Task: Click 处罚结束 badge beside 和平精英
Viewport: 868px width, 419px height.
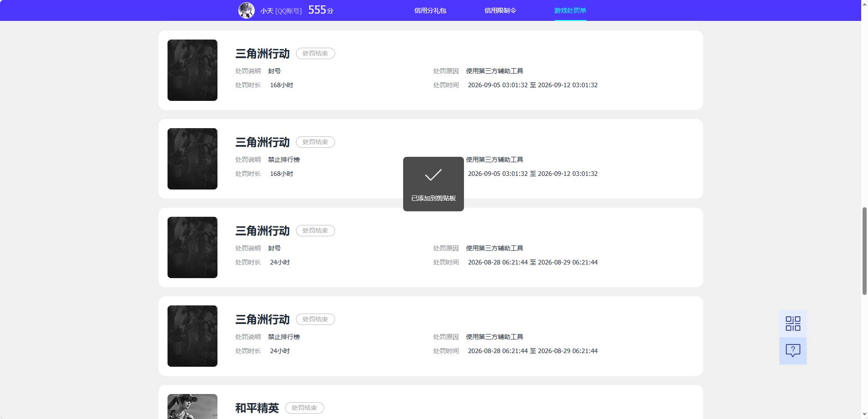Action: pyautogui.click(x=305, y=408)
